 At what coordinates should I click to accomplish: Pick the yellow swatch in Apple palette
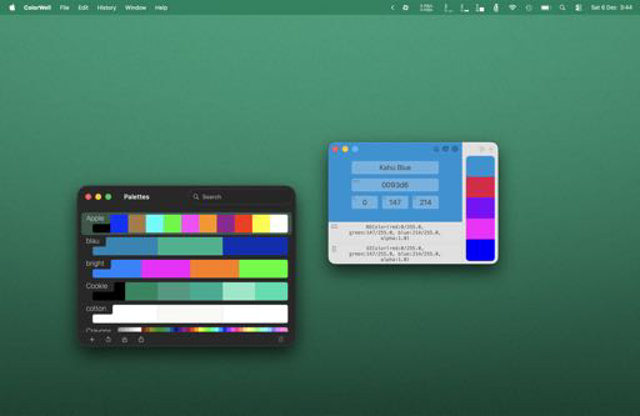coord(261,224)
